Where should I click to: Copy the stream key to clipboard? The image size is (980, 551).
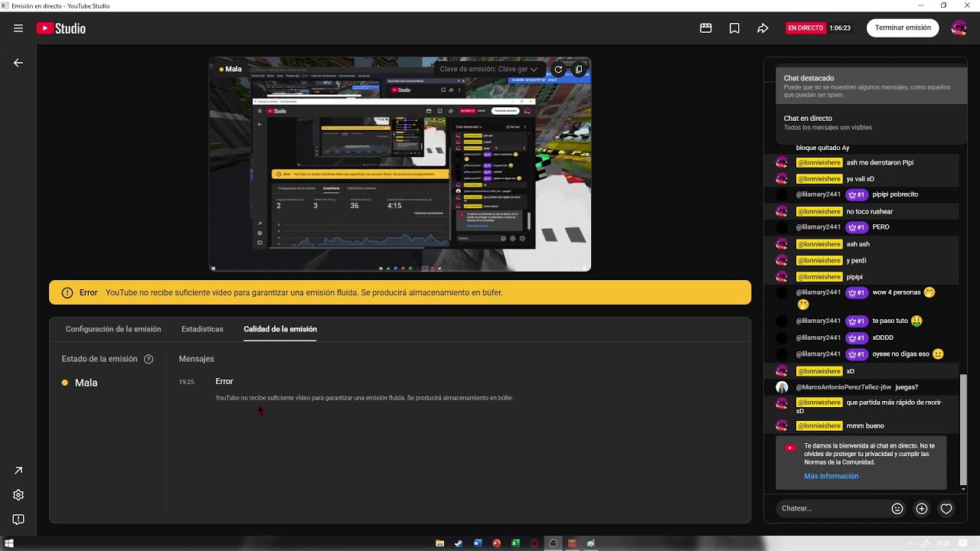coord(579,69)
